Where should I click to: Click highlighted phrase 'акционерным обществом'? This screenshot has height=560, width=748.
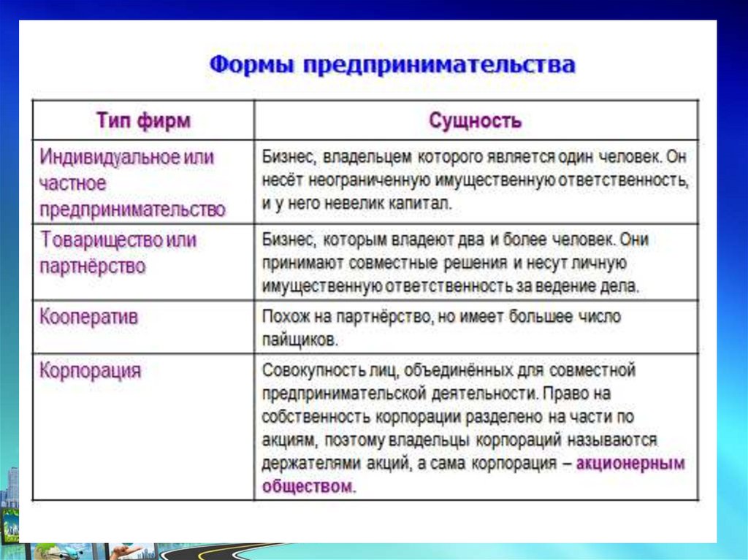[x=473, y=475]
